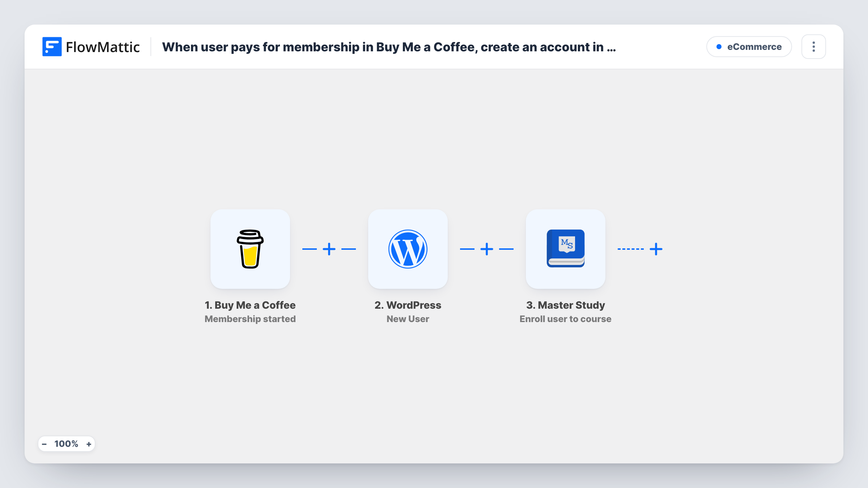Select the '1. Buy Me a Coffee' label
Viewport: 868px width, 488px height.
point(250,305)
